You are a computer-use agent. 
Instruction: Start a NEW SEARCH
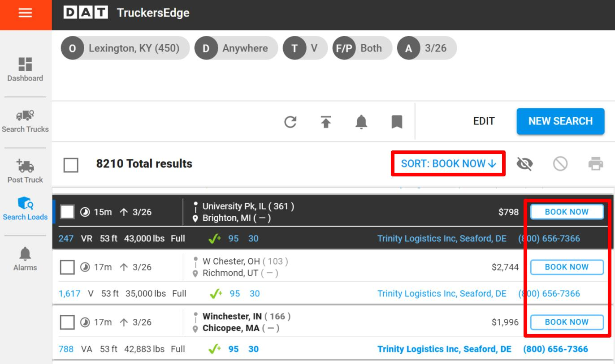(x=560, y=121)
